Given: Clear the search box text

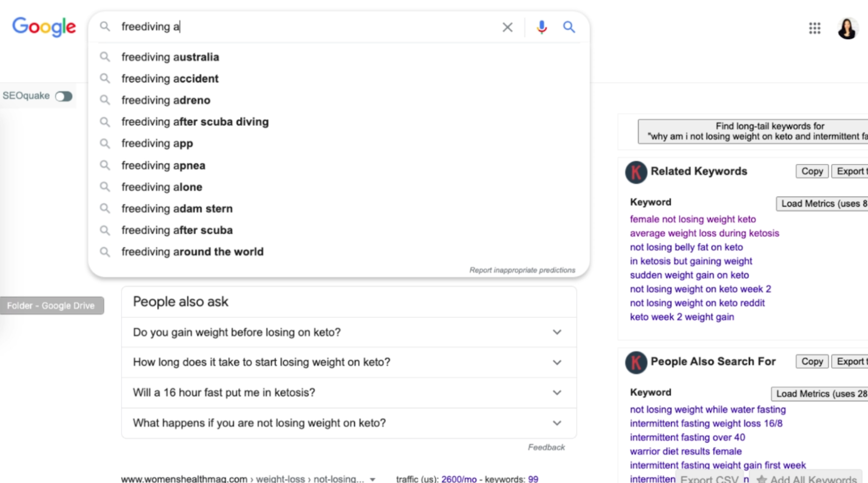Looking at the screenshot, I should coord(507,27).
